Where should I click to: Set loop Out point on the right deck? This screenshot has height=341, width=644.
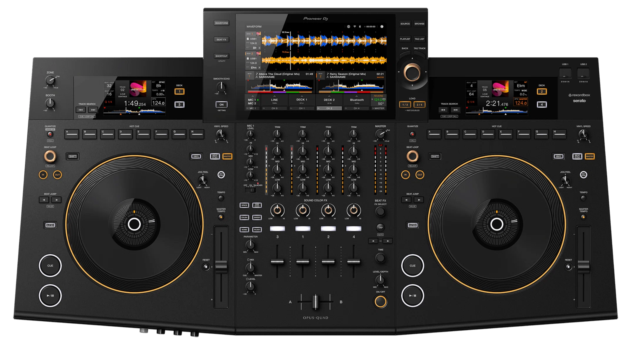(x=420, y=175)
